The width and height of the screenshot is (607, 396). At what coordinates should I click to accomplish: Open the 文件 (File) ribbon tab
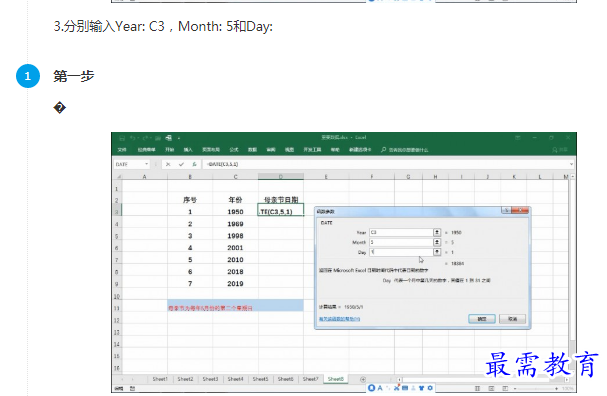pos(122,150)
